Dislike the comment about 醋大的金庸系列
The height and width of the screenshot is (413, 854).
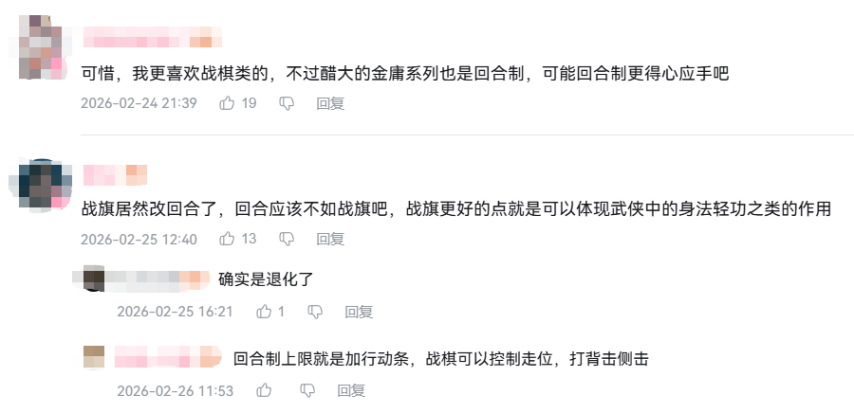[x=287, y=103]
